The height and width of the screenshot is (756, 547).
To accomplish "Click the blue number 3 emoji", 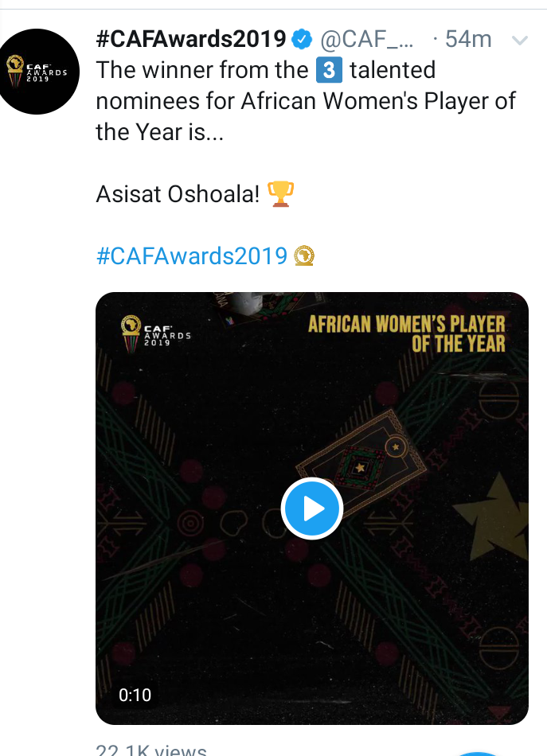I will point(329,70).
